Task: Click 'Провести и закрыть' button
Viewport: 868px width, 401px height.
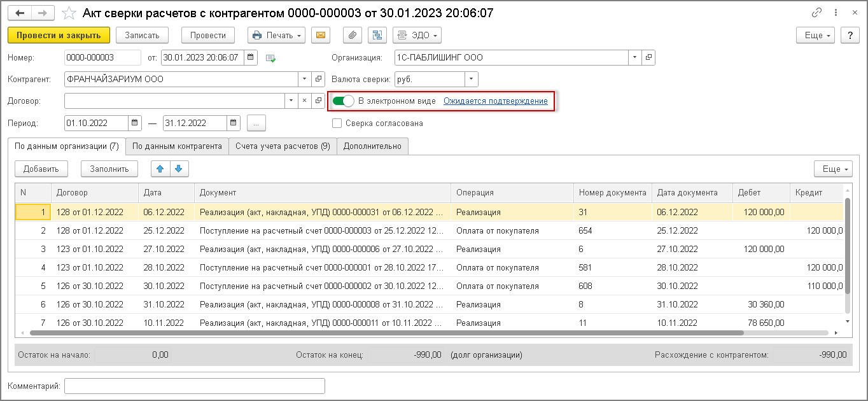Action: 59,36
